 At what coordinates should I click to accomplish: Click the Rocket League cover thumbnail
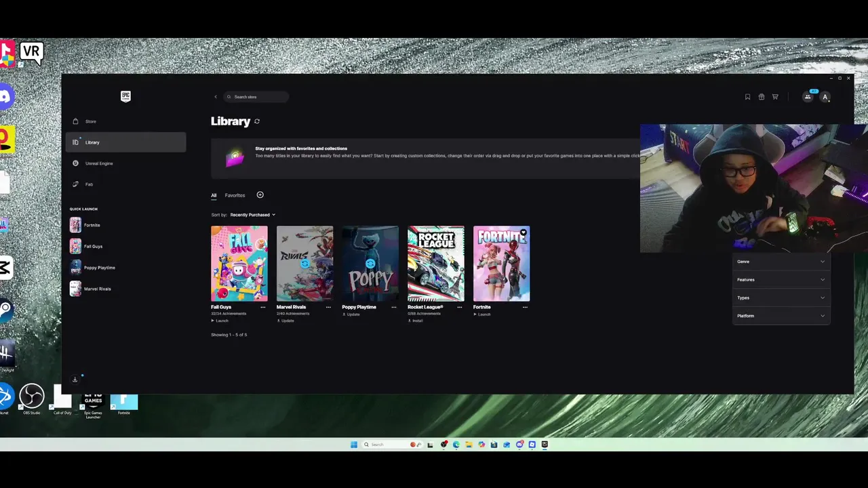pyautogui.click(x=436, y=264)
